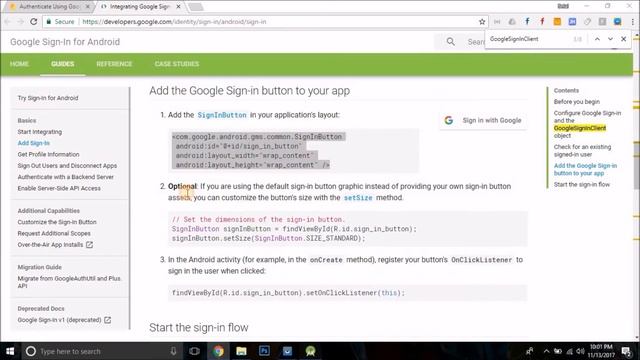Image resolution: width=640 pixels, height=360 pixels.
Task: Open Chrome from the taskbar
Action: [x=218, y=351]
